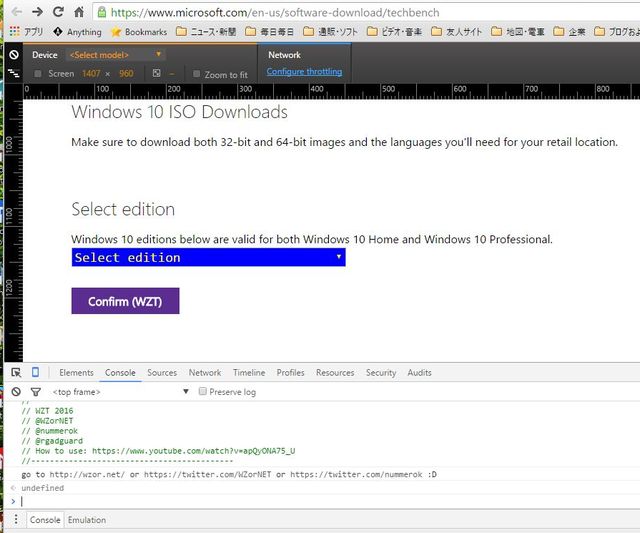Expand the Select model device dropdown

[116, 55]
